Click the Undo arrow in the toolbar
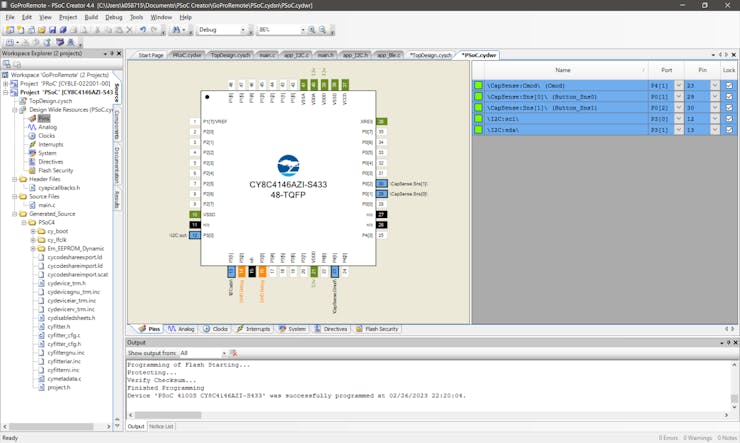740x443 pixels. (x=143, y=30)
